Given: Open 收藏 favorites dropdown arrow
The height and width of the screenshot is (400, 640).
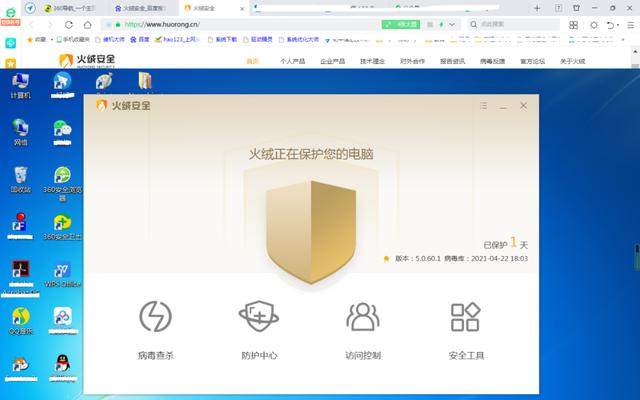Looking at the screenshot, I should 52,40.
